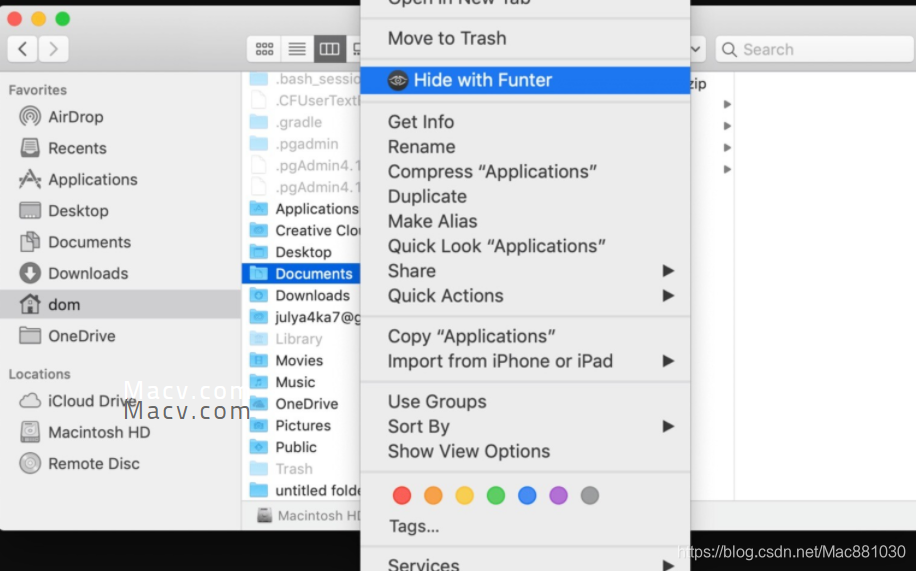Select the Library folder
Screen dimensions: 916x571
[301, 338]
